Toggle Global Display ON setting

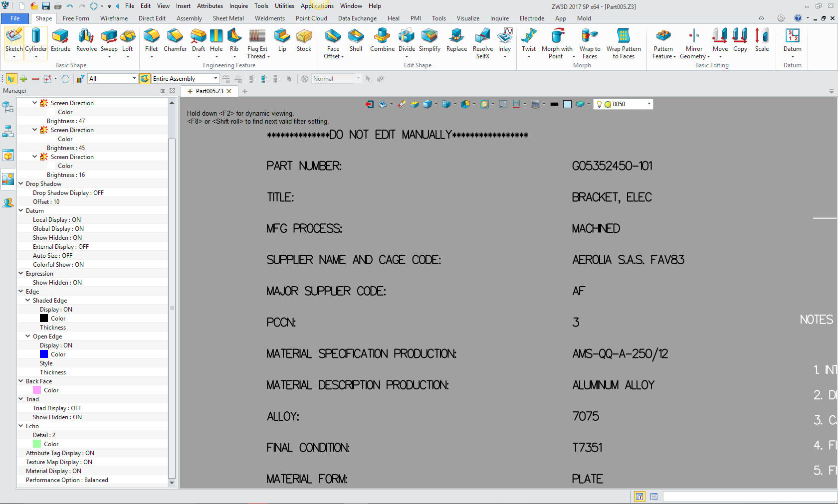coord(58,229)
